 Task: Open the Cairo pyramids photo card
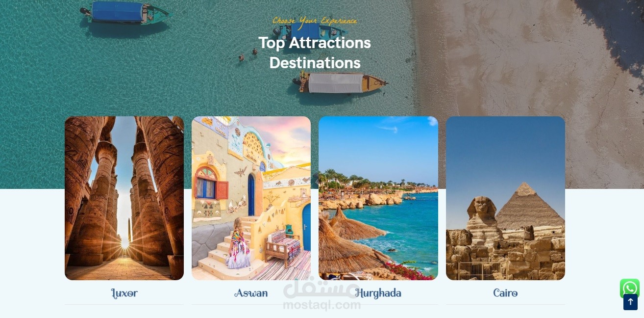click(505, 198)
